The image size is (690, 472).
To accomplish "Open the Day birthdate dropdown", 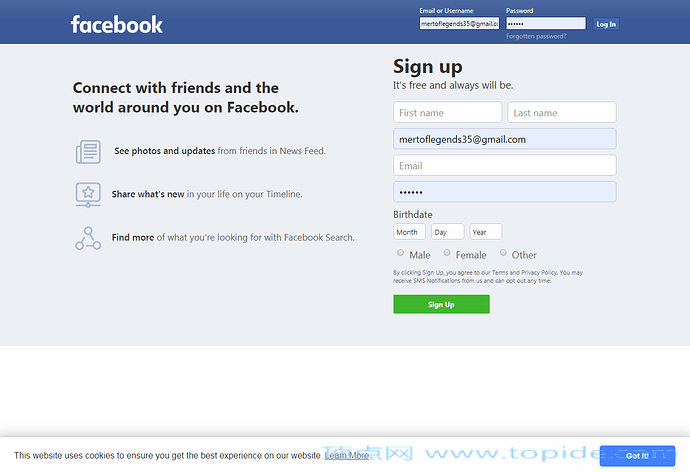I will coord(448,232).
